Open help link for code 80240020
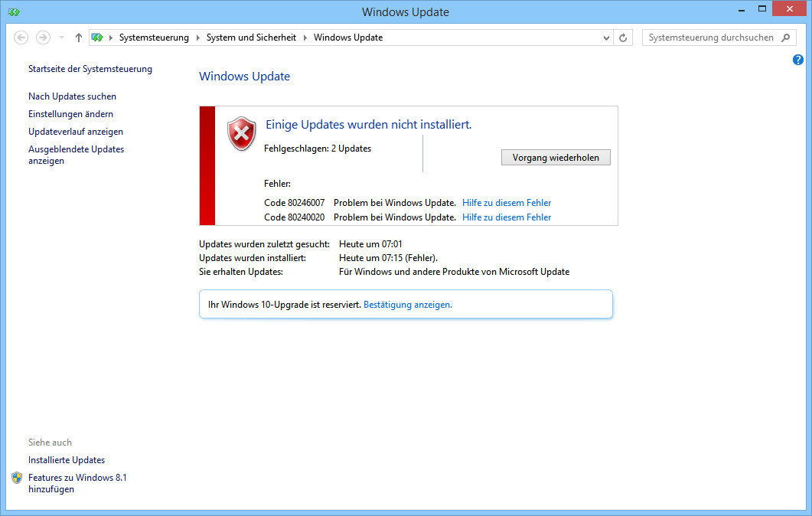Image resolution: width=812 pixels, height=516 pixels. click(x=507, y=217)
